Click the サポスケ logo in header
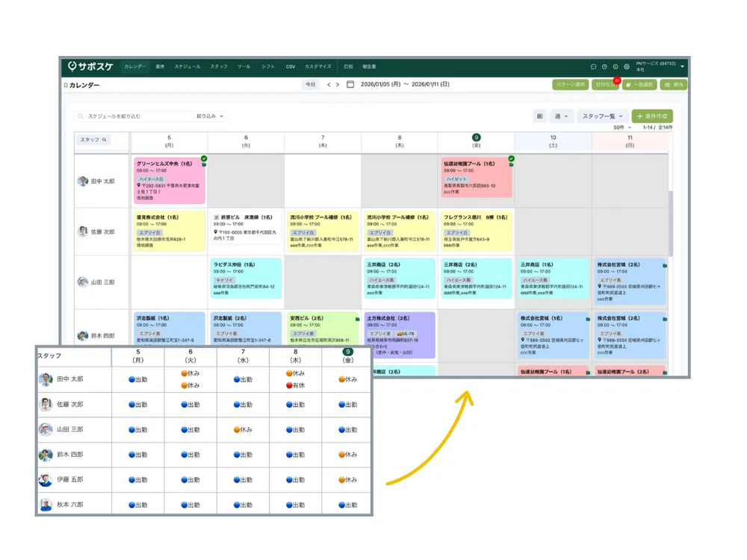747x560 pixels. click(x=90, y=66)
